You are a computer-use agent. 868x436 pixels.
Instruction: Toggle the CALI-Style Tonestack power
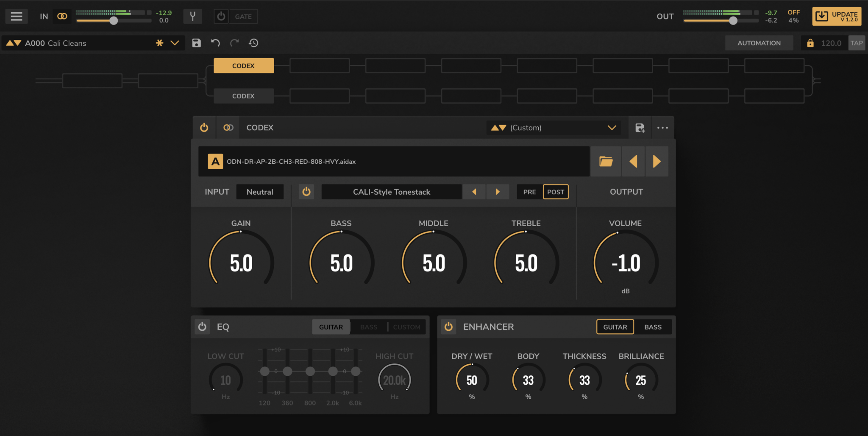[x=306, y=192]
